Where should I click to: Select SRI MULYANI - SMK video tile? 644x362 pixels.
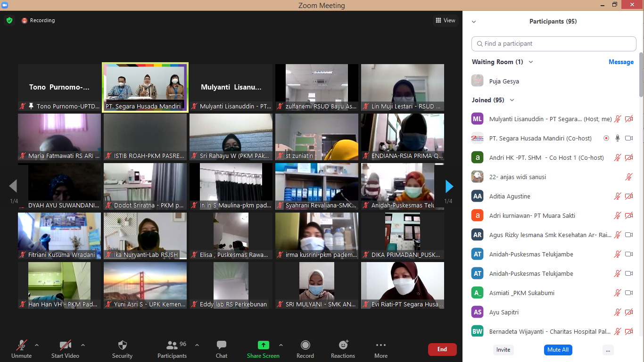tap(317, 286)
